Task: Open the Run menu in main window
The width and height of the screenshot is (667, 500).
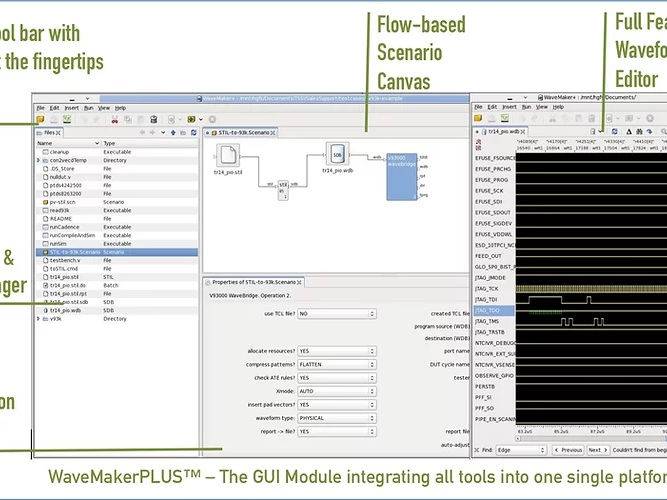Action: [87, 108]
